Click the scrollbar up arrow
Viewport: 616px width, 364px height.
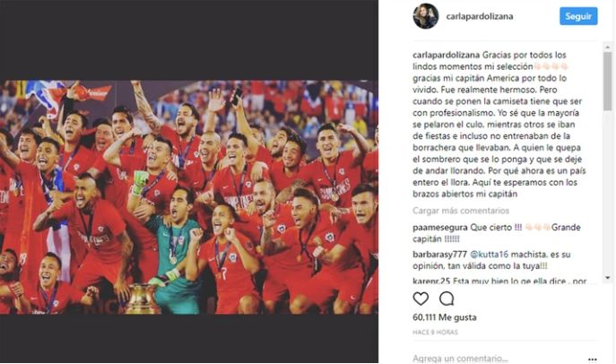point(608,48)
